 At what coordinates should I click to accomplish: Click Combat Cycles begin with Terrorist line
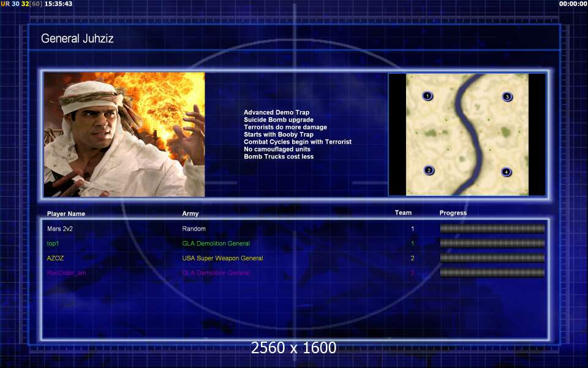coord(298,142)
